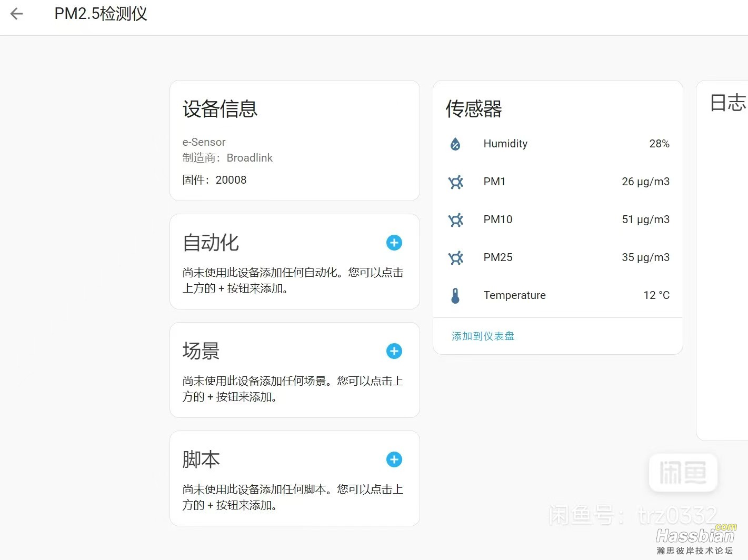This screenshot has width=748, height=560.
Task: Add a new script with the plus icon
Action: [394, 459]
